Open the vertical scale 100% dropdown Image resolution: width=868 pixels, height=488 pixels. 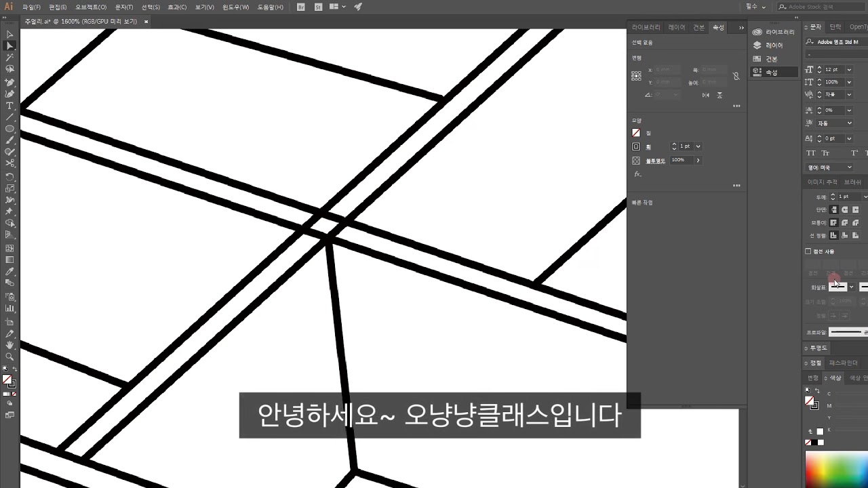[849, 82]
